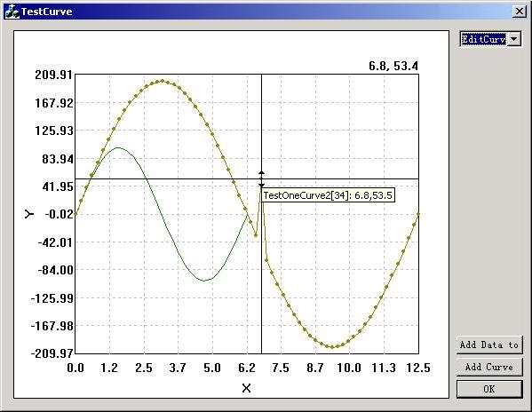Click the X axis label 5.0

tap(212, 368)
